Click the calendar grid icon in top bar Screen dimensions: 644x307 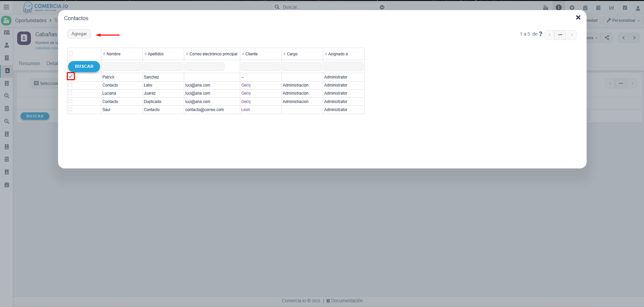click(598, 8)
